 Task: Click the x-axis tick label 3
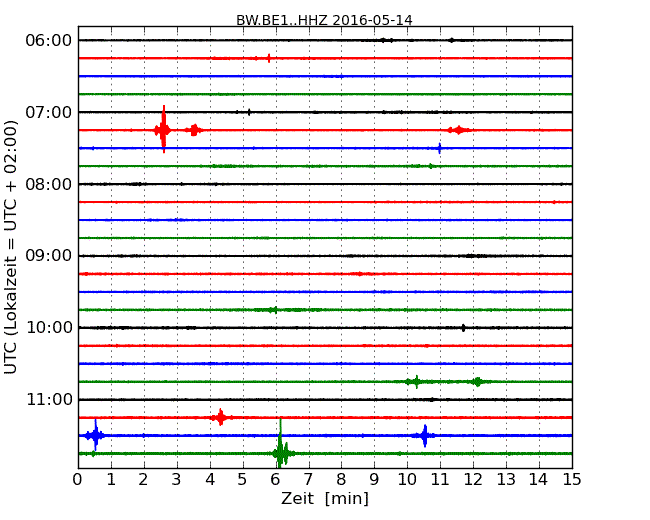177,479
